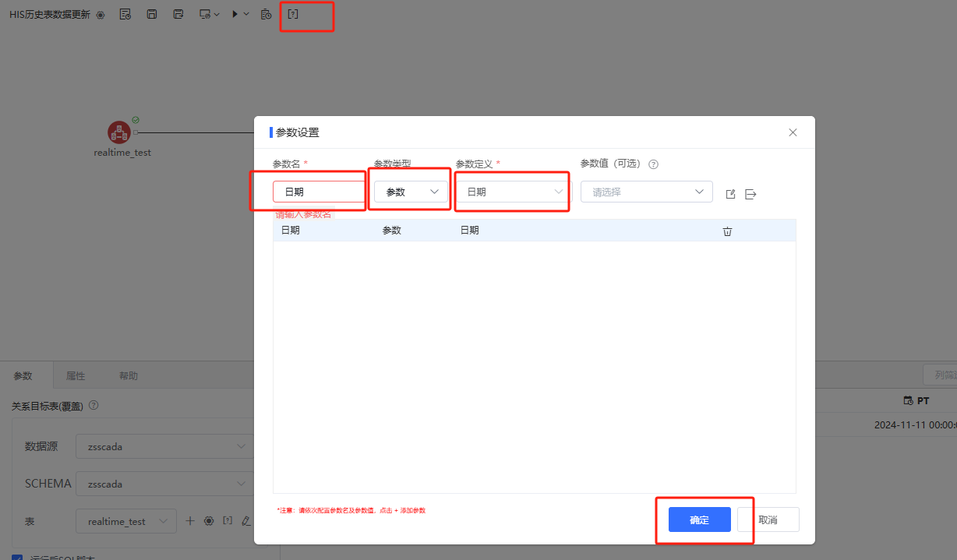957x560 pixels.
Task: Confirm with the 确定 button
Action: click(700, 519)
